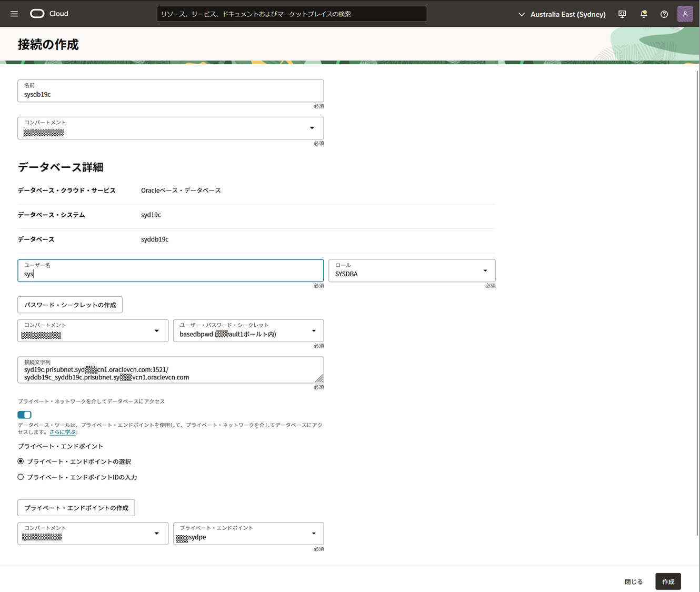Click パスワード・シークレットの作成 button
700x592 pixels.
click(70, 305)
